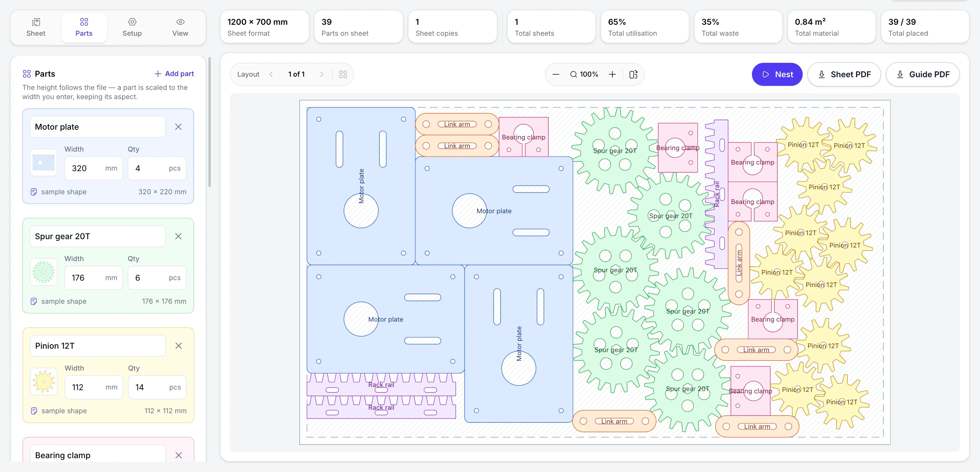This screenshot has width=980, height=472.
Task: Fit the sheet to view
Action: 633,74
